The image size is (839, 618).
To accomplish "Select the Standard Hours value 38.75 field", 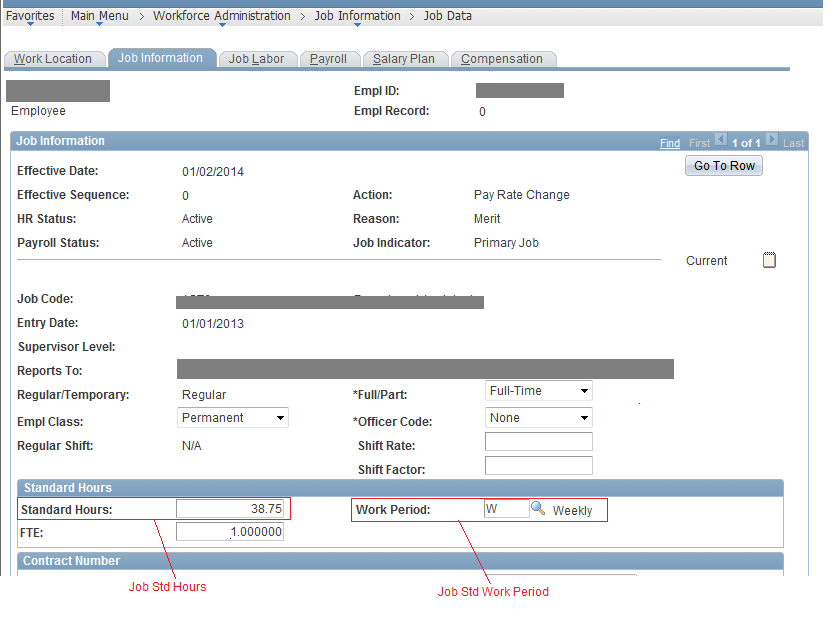I will click(x=233, y=507).
